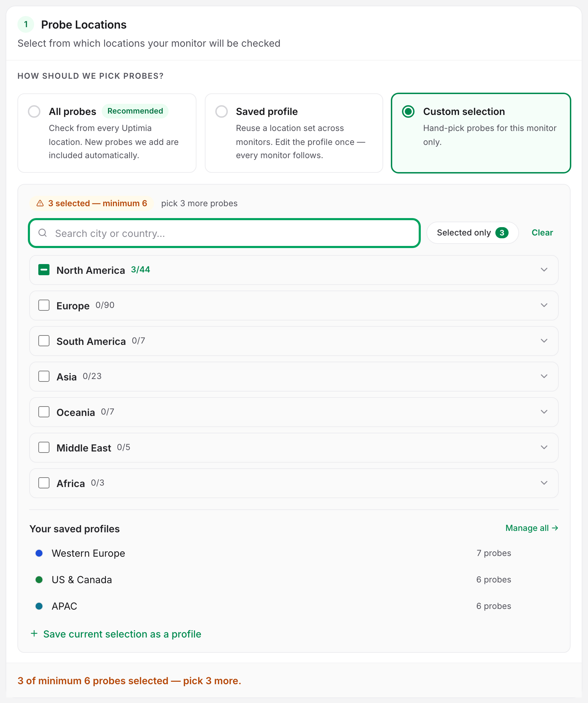Expand the Asia region chevron

click(x=544, y=376)
